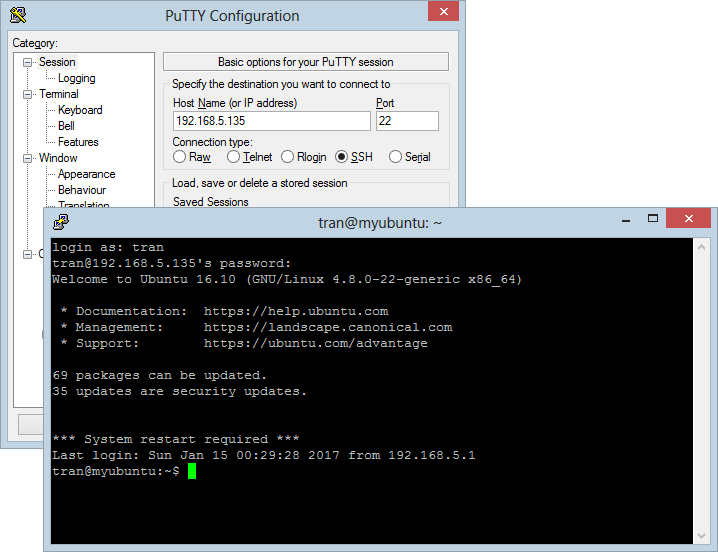This screenshot has height=552, width=718.
Task: Close the PuTTY Configuration window
Action: pos(443,11)
